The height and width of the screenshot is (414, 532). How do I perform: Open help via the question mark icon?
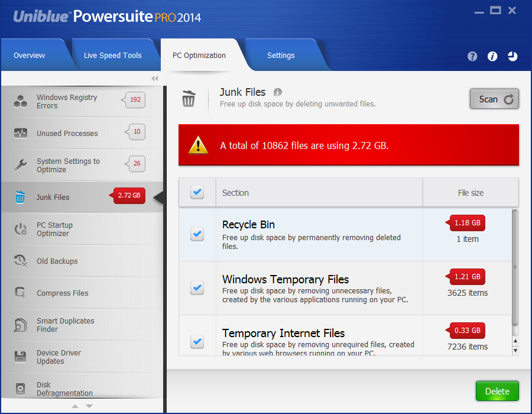point(472,56)
